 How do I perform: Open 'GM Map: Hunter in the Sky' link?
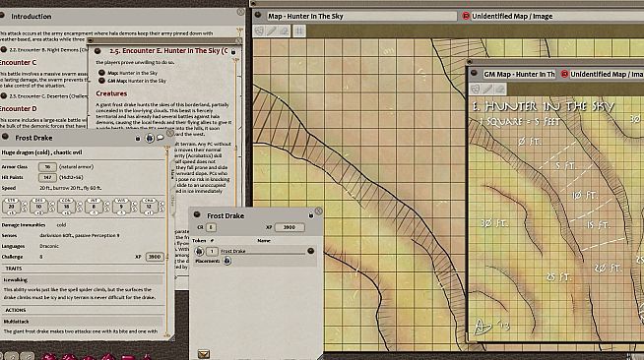pyautogui.click(x=101, y=81)
